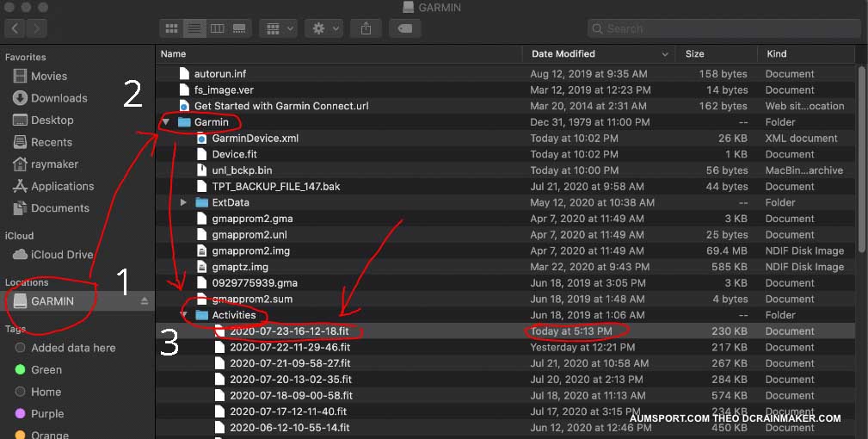This screenshot has width=868, height=439.
Task: Collapse the Activities folder disclosure triangle
Action: 183,315
